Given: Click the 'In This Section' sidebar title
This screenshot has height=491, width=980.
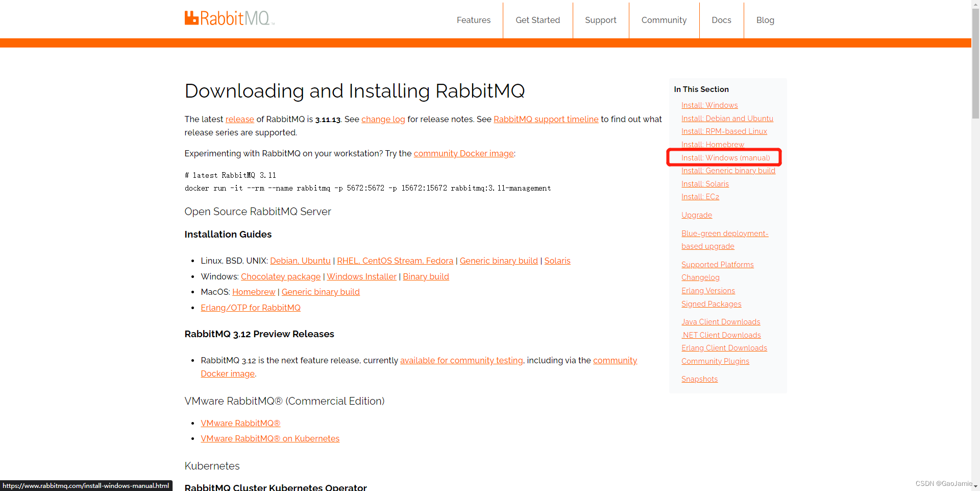Looking at the screenshot, I should pos(701,89).
